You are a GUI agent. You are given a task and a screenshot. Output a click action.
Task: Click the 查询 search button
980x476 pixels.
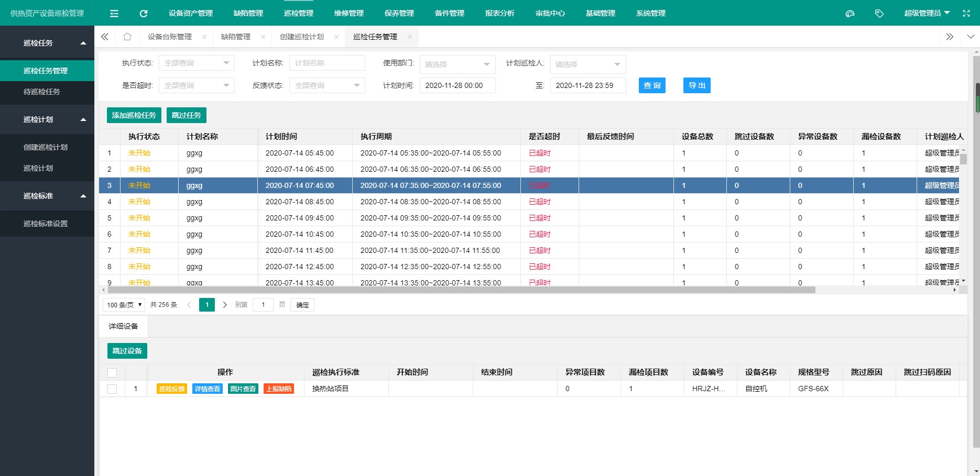pos(652,85)
